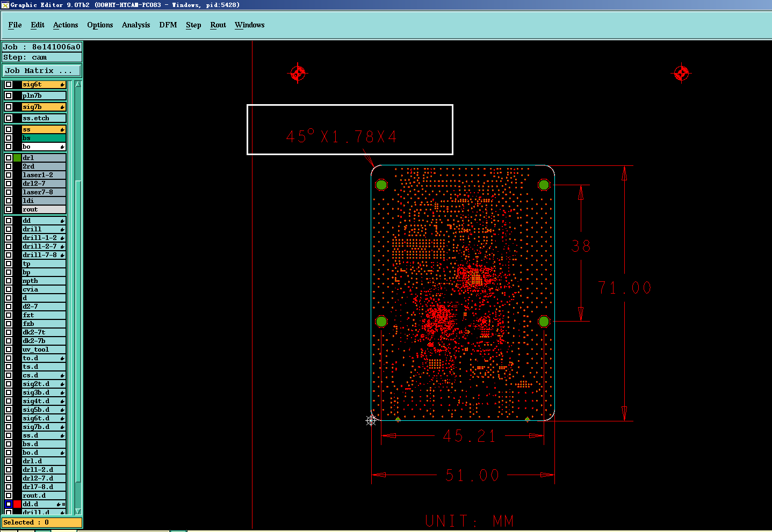Image resolution: width=772 pixels, height=532 pixels.
Task: Toggle display checkbox for laser1-2 layer
Action: tap(9, 175)
